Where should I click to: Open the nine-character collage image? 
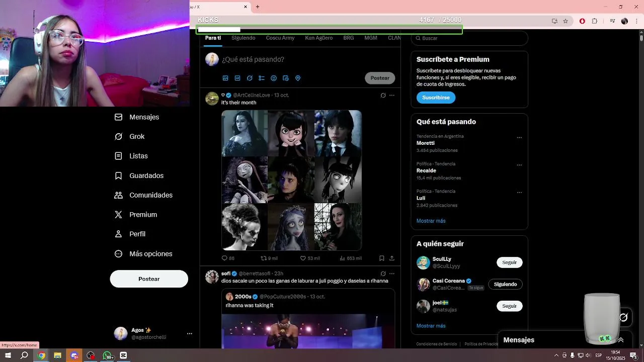click(292, 180)
